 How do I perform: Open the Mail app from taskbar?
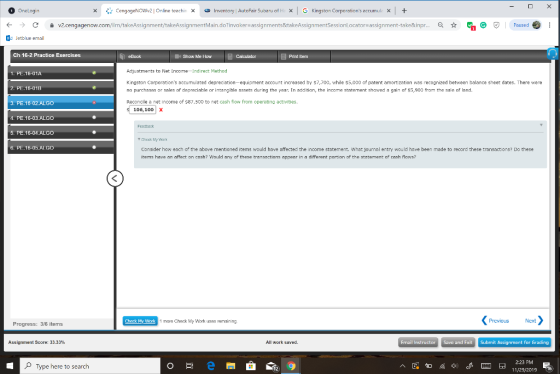(x=271, y=366)
